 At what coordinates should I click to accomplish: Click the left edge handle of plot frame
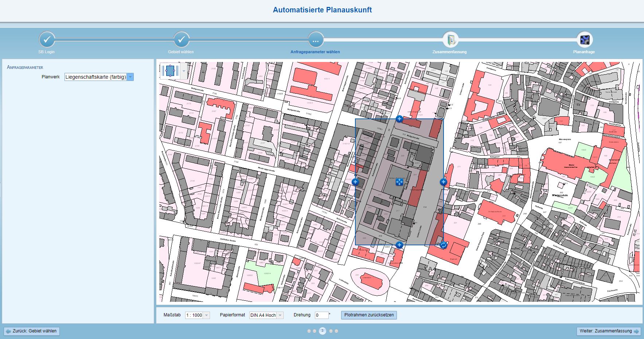[355, 182]
